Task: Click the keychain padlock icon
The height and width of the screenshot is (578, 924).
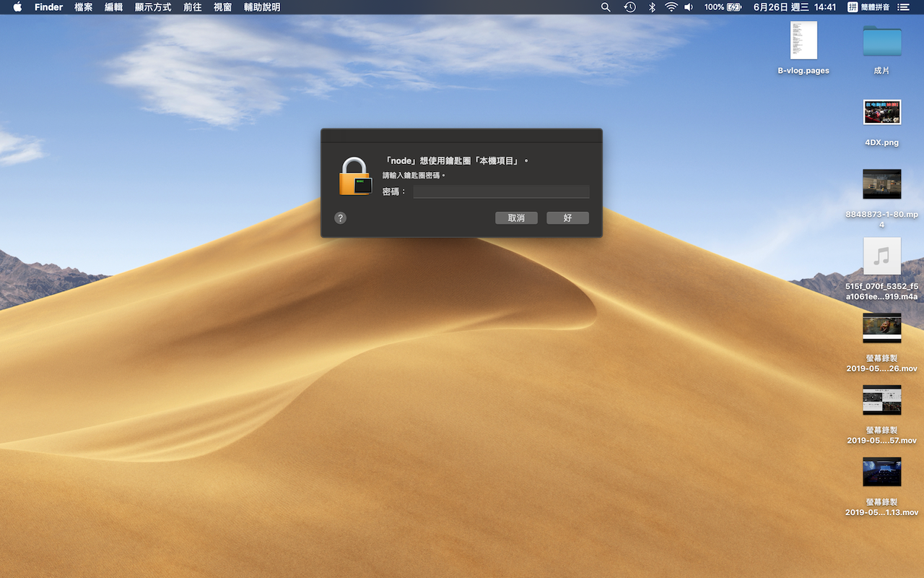Action: tap(355, 176)
